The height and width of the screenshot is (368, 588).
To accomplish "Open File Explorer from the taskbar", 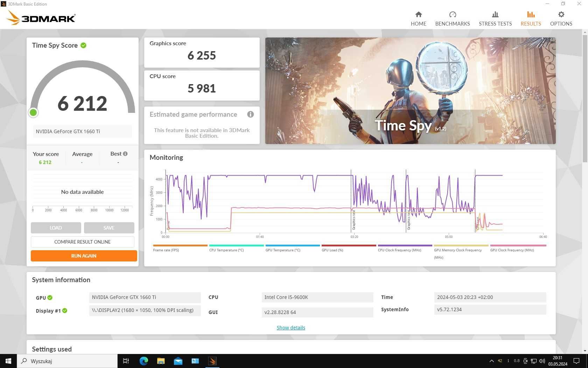I will pos(161,361).
